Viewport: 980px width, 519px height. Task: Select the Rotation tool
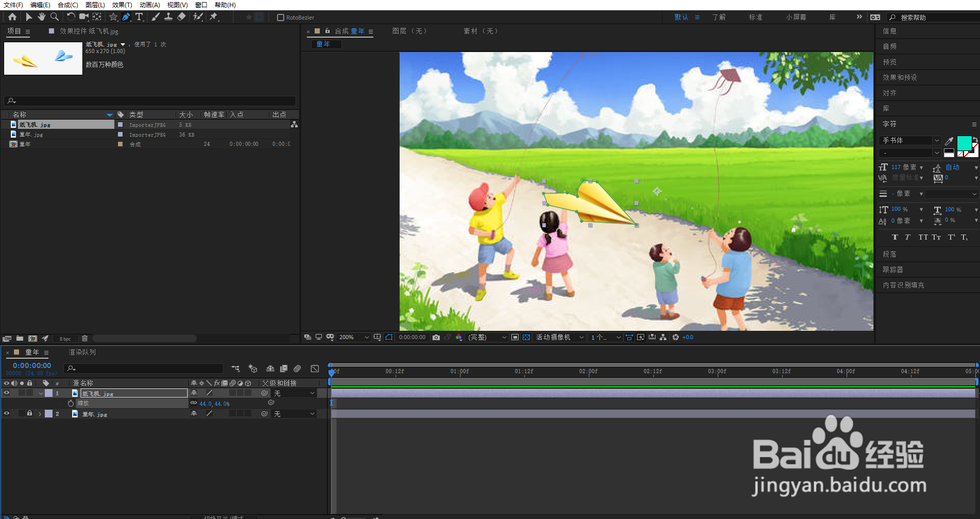pos(71,17)
